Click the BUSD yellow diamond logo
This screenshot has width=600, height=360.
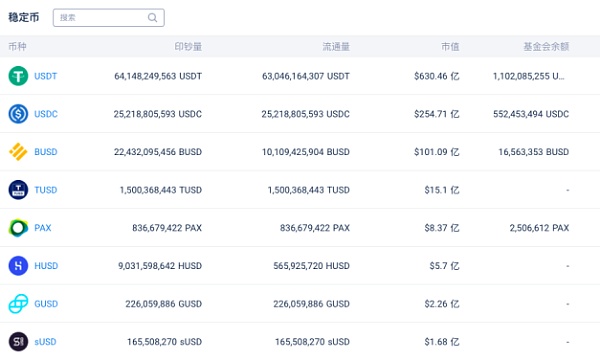point(18,151)
